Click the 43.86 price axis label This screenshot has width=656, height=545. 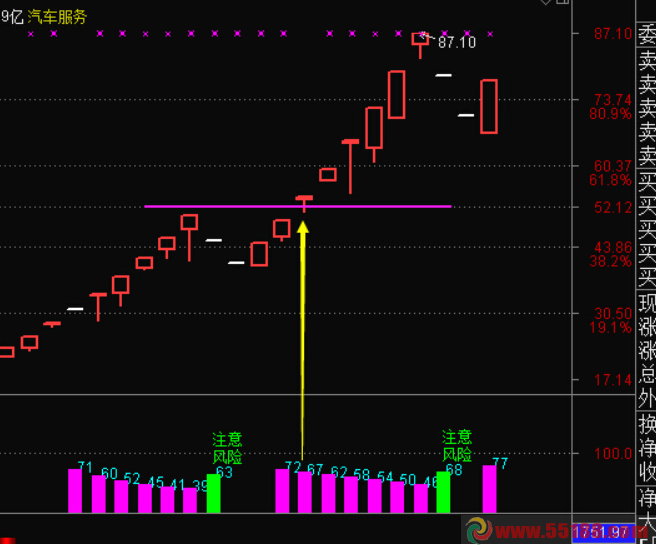pos(613,247)
